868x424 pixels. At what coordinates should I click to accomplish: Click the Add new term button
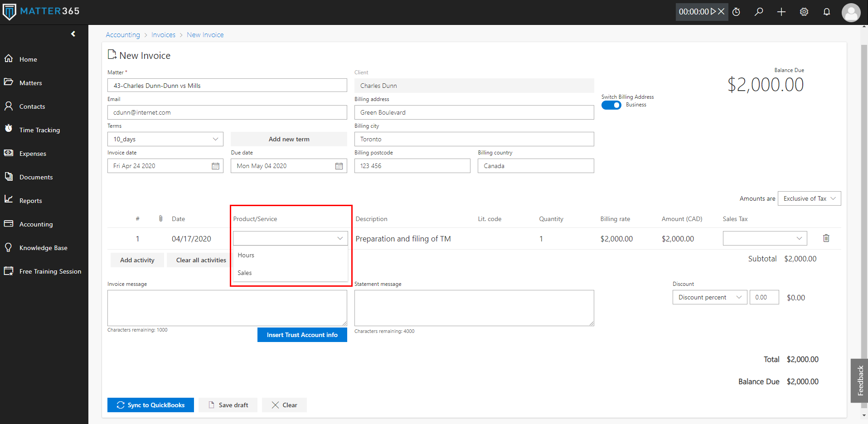coord(289,139)
